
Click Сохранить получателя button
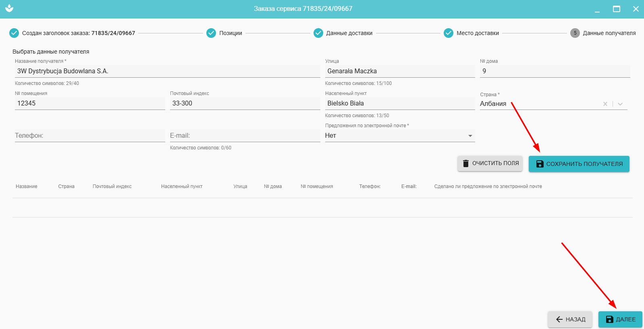[579, 164]
